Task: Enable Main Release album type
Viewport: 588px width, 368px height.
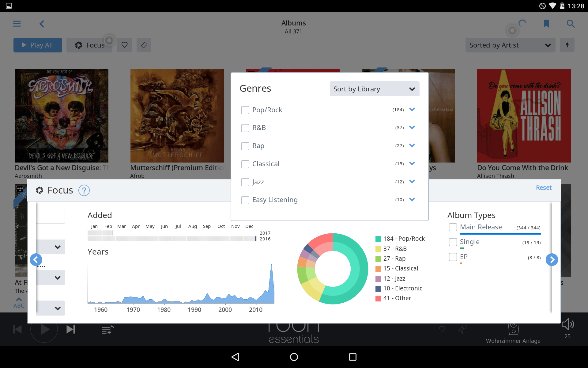Action: click(453, 227)
